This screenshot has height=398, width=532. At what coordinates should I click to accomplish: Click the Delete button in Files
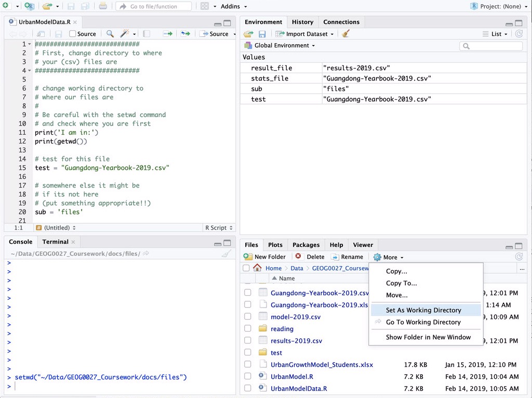[310, 257]
